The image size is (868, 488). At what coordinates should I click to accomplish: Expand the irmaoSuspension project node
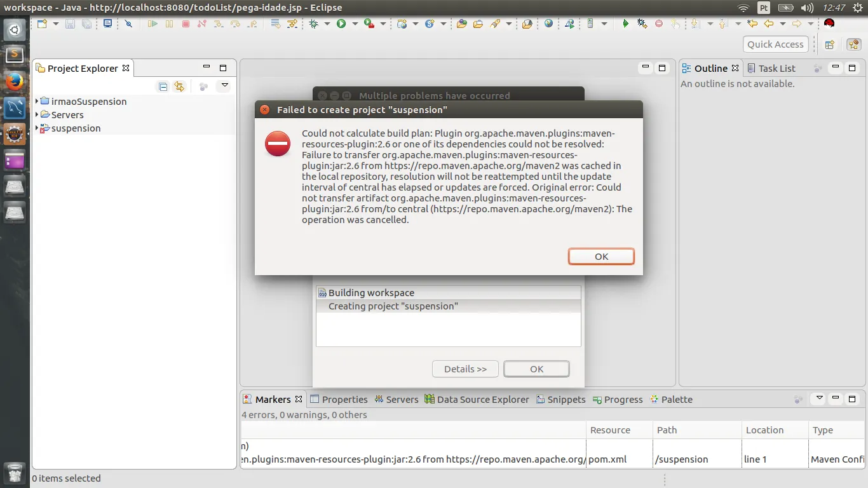pos(37,102)
